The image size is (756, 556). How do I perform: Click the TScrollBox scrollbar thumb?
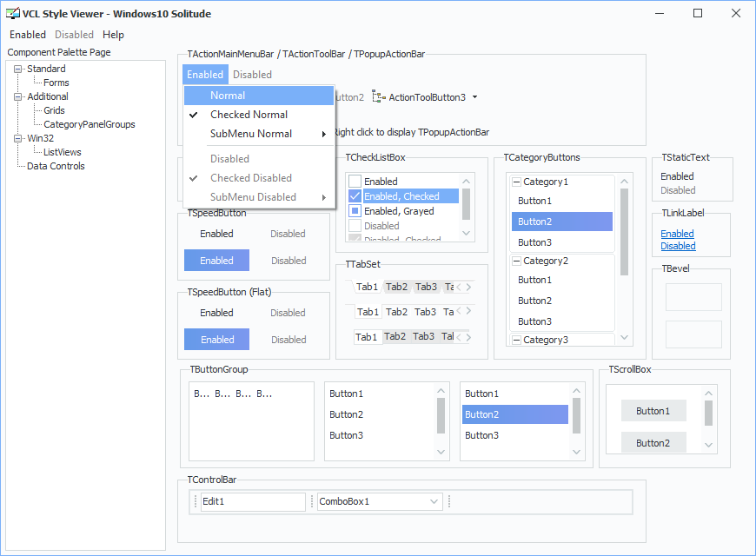708,414
